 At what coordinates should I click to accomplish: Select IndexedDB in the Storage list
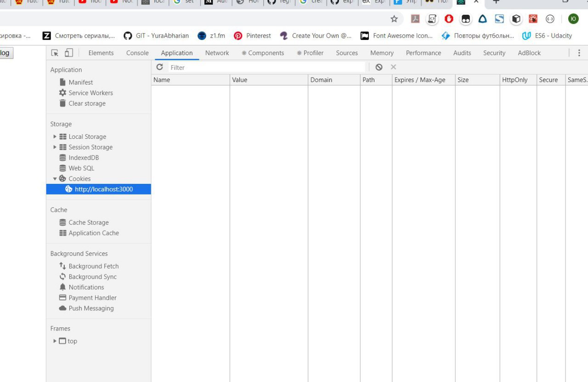point(79,158)
